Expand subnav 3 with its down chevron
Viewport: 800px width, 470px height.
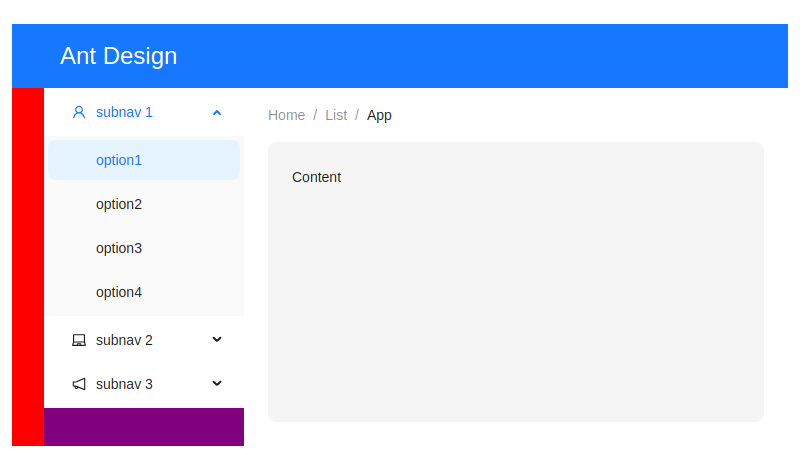coord(217,383)
